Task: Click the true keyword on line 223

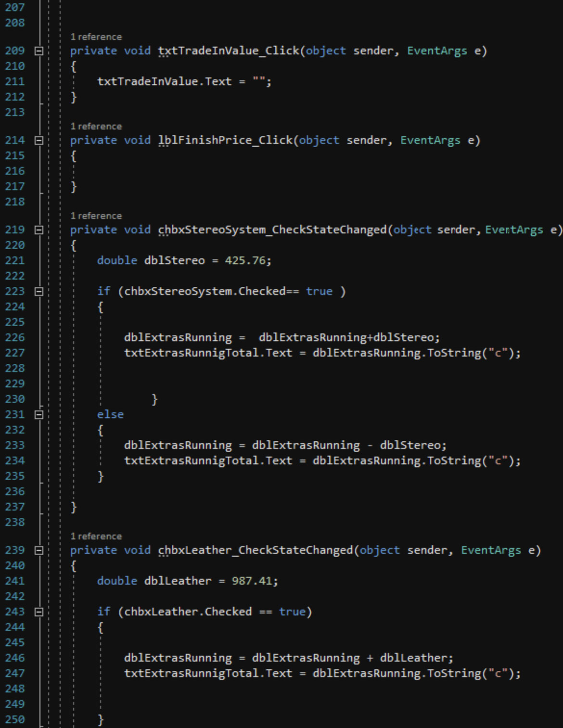Action: (319, 291)
